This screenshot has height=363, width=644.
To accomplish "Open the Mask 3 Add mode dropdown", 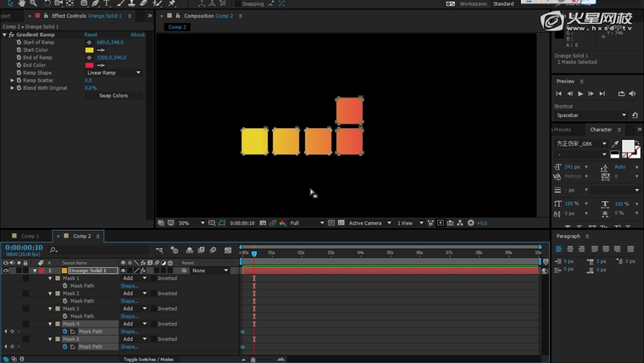I will coord(133,309).
